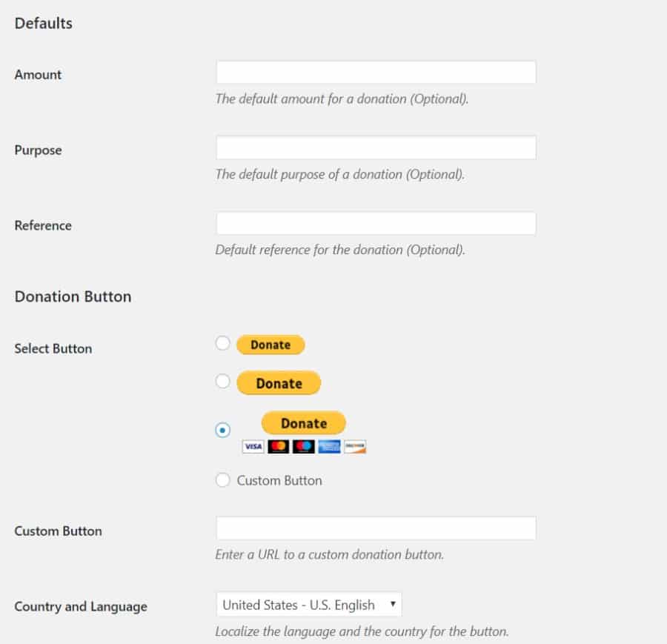Click the American Express card icon

[329, 446]
